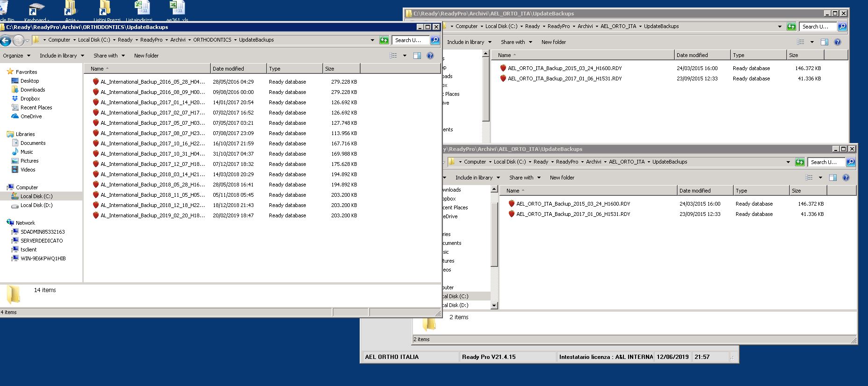Viewport: 868px width, 386px height.
Task: Open OneDrive in navigation sidebar
Action: coord(31,116)
